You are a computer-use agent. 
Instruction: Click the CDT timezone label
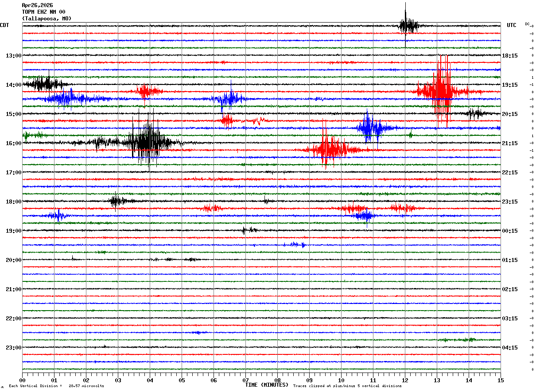click(x=4, y=25)
